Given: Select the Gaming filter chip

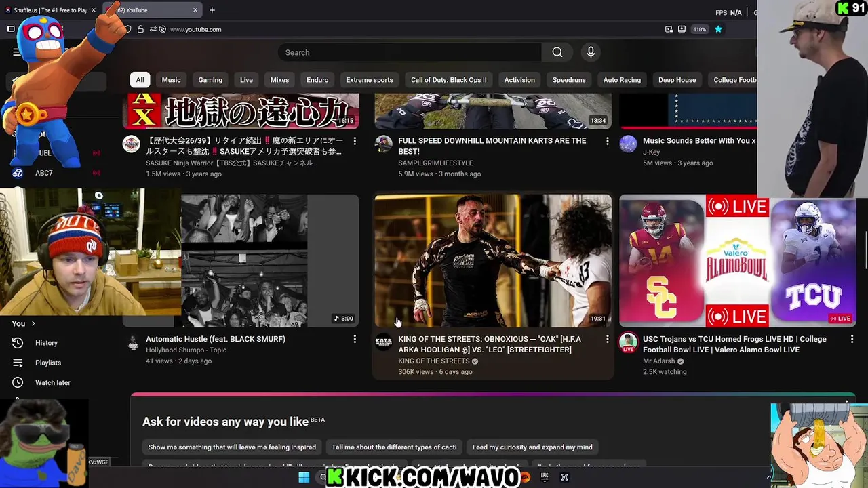Looking at the screenshot, I should 210,80.
